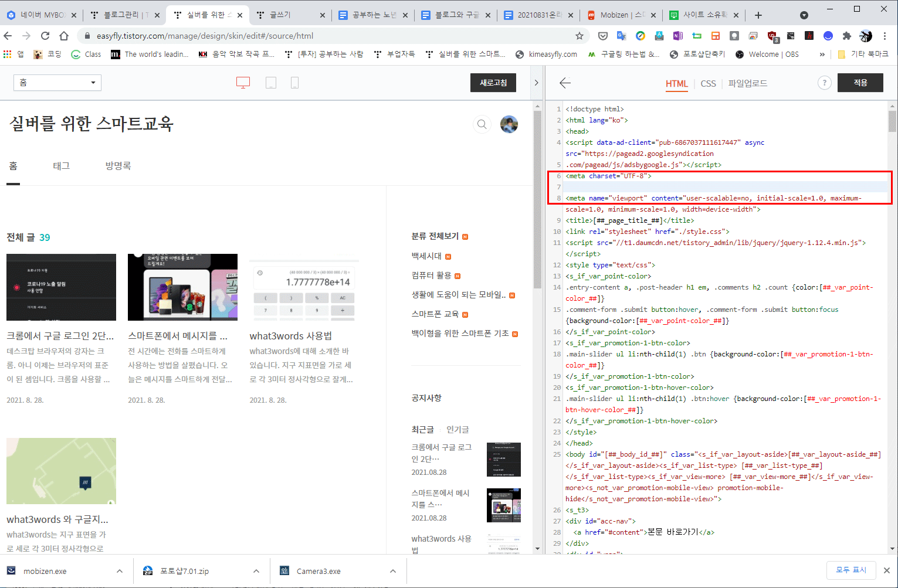
Task: Navigate back in the browser
Action: click(x=8, y=36)
